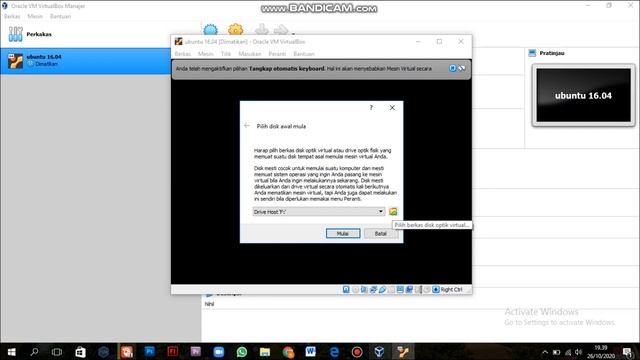This screenshot has height=360, width=640.
Task: Open the Berkas menu in VirtualBox Manager
Action: [x=12, y=16]
